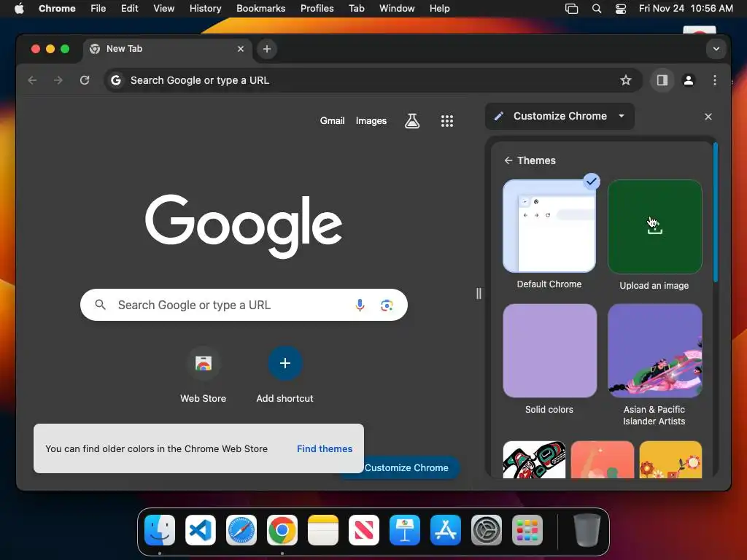747x560 pixels.
Task: Open the Google apps grid
Action: click(447, 121)
